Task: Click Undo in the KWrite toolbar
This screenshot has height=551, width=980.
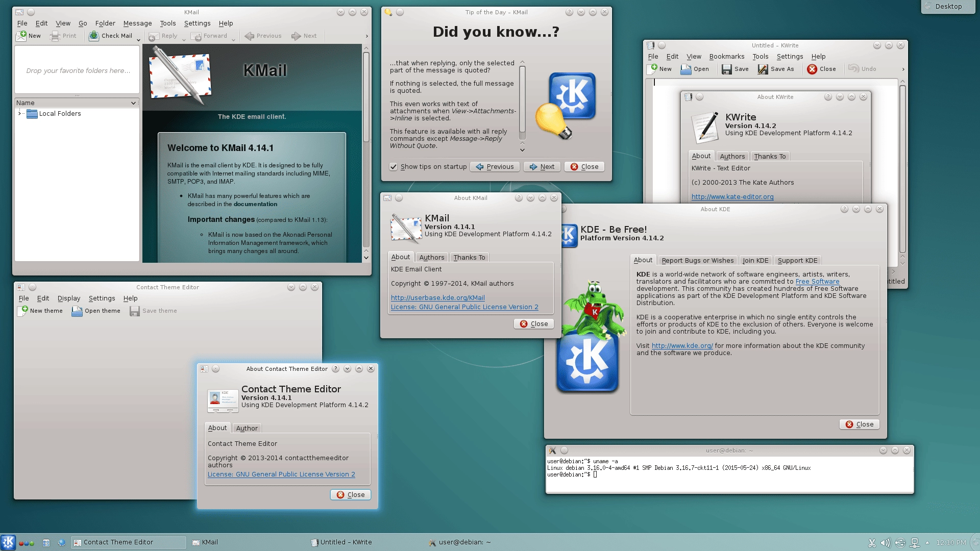Action: tap(862, 69)
